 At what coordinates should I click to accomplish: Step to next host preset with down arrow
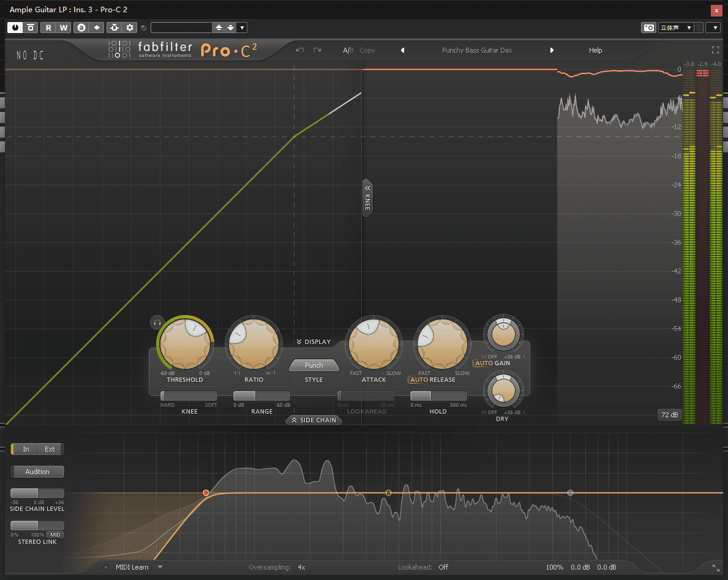pyautogui.click(x=230, y=28)
